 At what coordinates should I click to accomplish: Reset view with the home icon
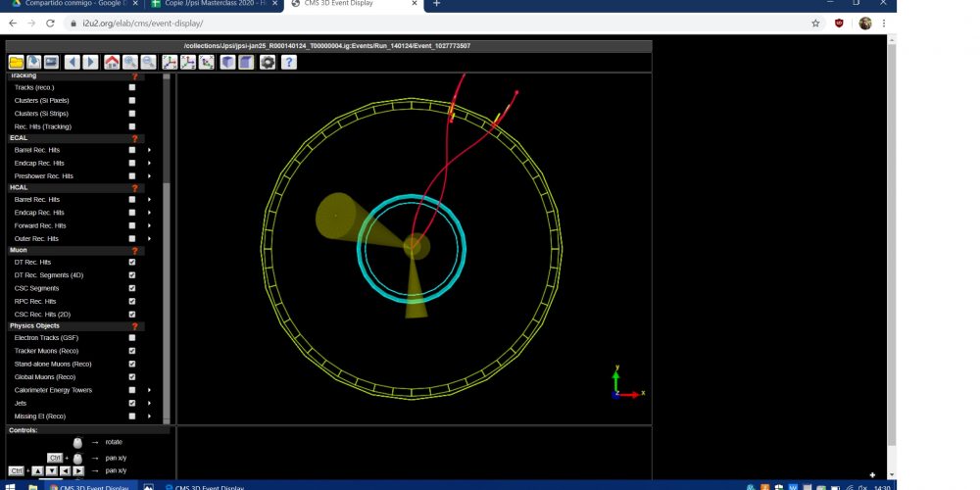tap(112, 62)
